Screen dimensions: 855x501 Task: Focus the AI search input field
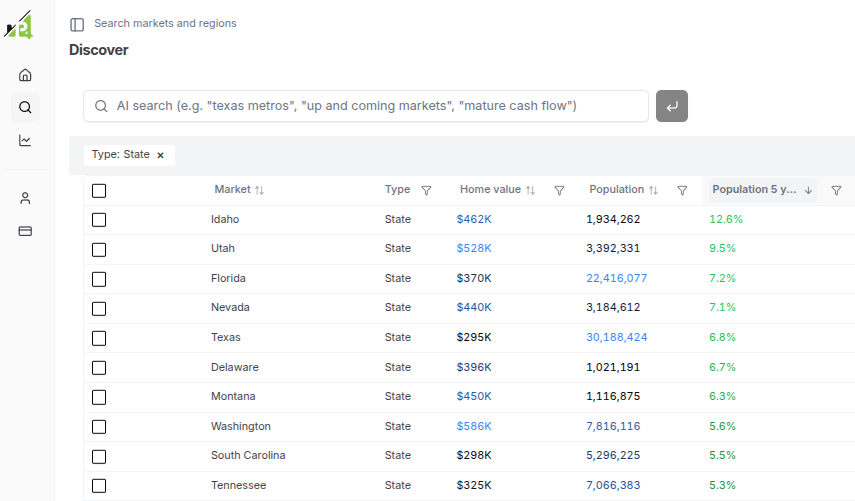(366, 106)
